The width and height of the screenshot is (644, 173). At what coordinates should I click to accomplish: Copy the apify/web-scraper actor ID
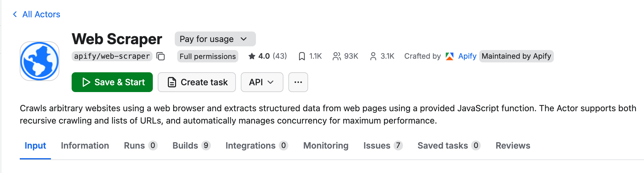(x=161, y=56)
